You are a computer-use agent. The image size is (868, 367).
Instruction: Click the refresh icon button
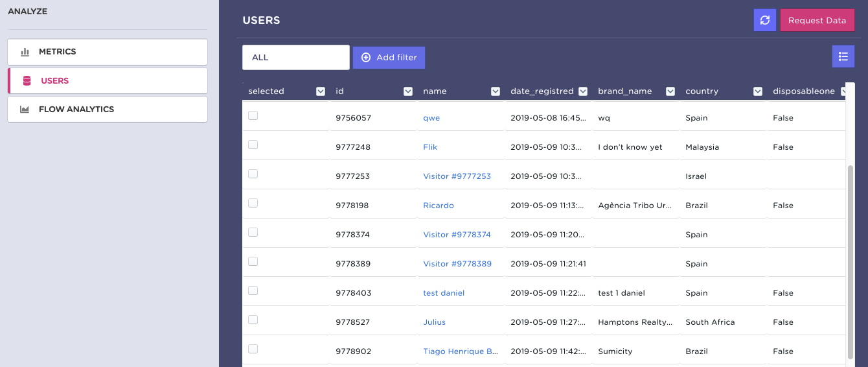[x=764, y=20]
